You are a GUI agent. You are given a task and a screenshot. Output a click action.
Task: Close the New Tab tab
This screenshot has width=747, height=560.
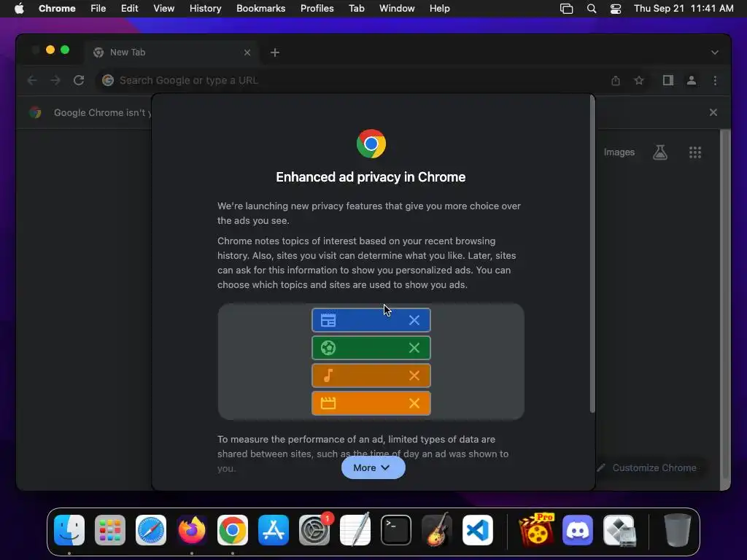tap(247, 52)
